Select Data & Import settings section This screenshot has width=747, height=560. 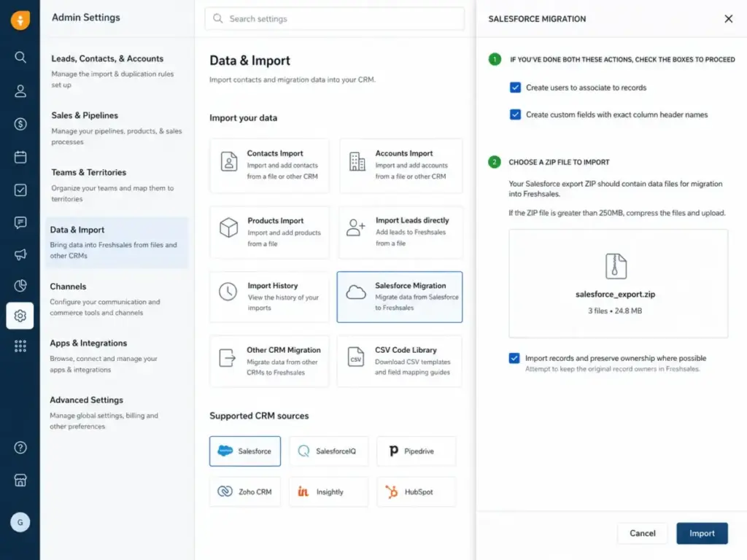[x=117, y=242]
